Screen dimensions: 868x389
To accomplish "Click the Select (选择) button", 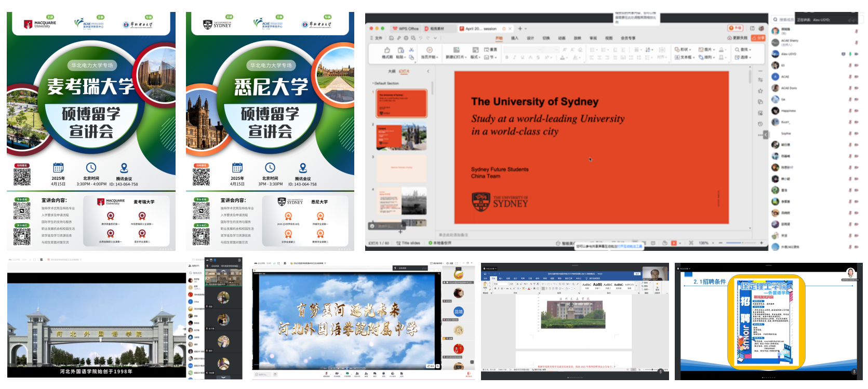I will tap(743, 57).
